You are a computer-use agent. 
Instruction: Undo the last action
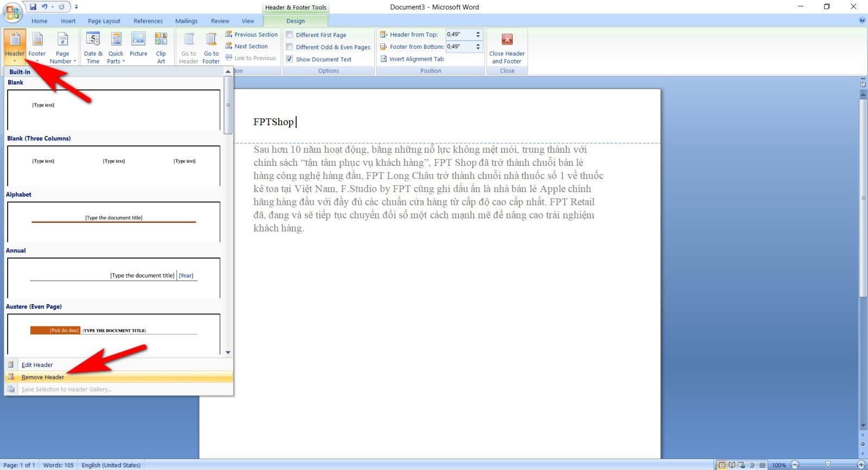point(44,7)
